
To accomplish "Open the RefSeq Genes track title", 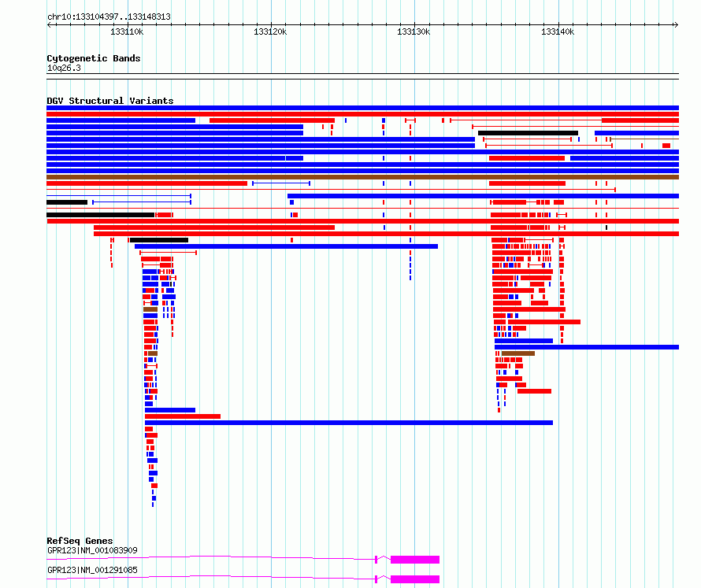I will coord(80,541).
